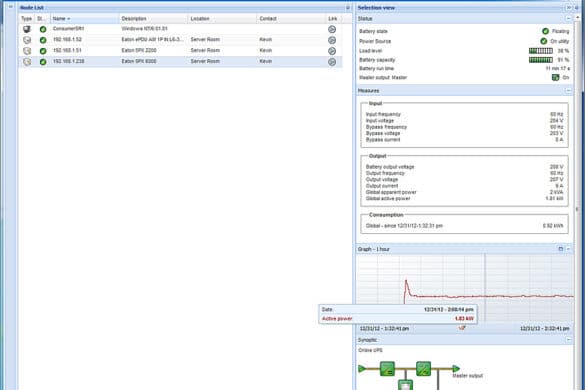Open link icon for 192.168.1.51 row
The width and height of the screenshot is (585, 390).
(x=332, y=51)
